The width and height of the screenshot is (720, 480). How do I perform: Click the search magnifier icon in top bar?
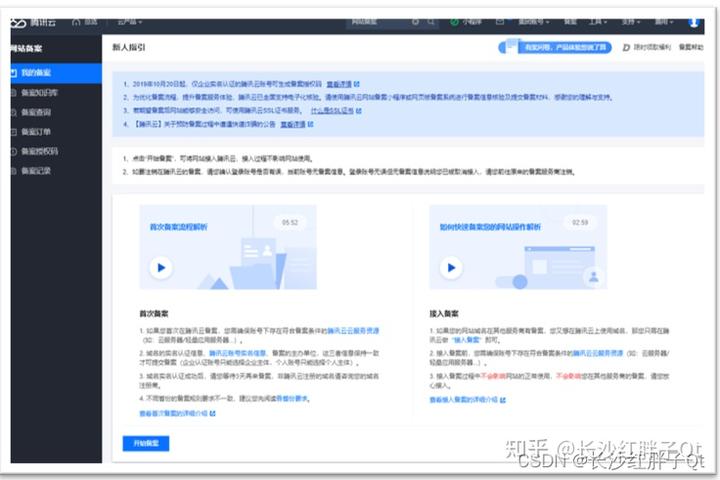(431, 22)
